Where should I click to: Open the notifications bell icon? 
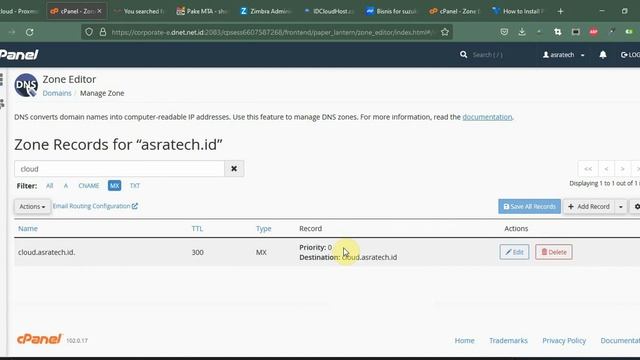[x=603, y=55]
